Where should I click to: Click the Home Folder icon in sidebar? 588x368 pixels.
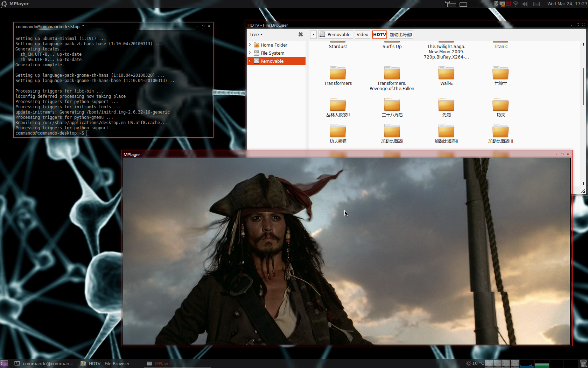257,45
